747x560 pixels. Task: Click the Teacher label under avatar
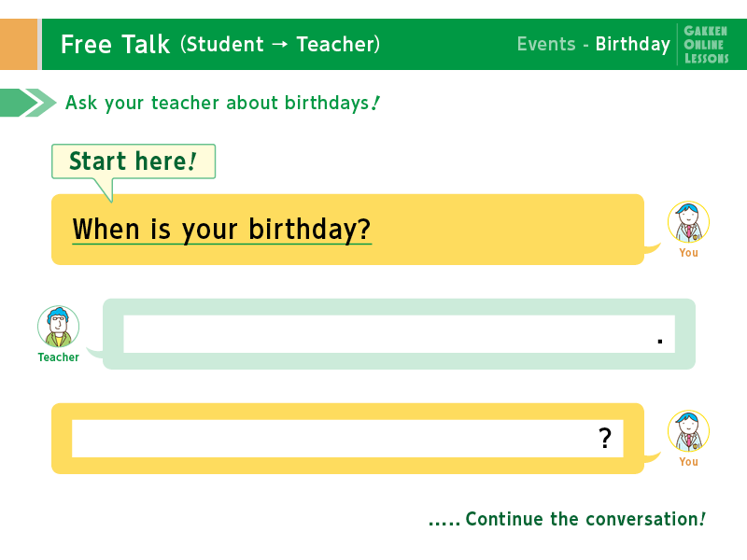[x=58, y=357]
